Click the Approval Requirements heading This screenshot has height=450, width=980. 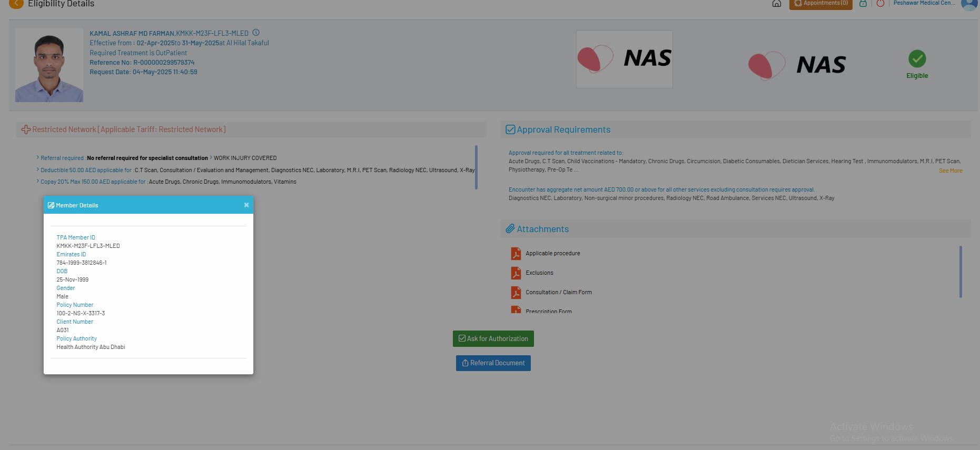563,129
